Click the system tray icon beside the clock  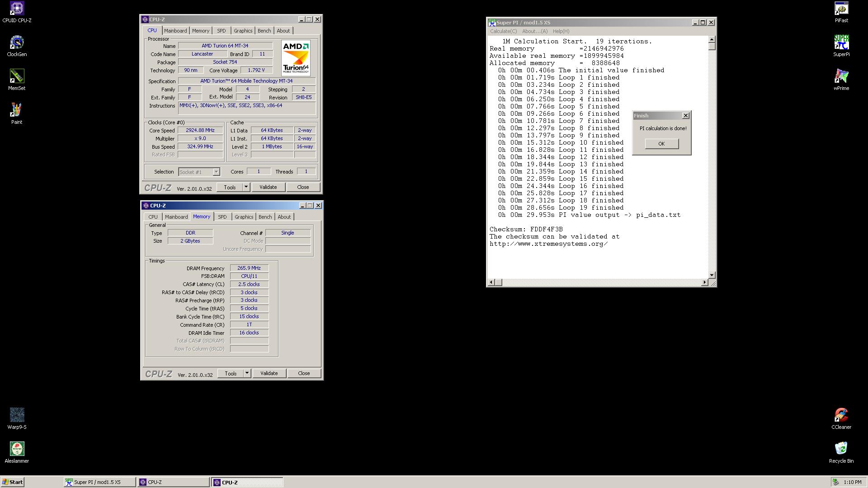pos(836,482)
